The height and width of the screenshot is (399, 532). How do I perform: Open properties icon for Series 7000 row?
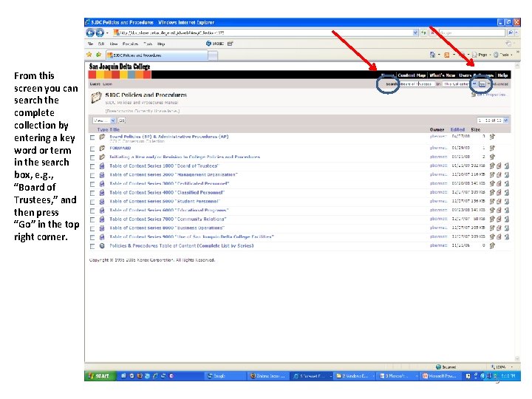click(492, 219)
